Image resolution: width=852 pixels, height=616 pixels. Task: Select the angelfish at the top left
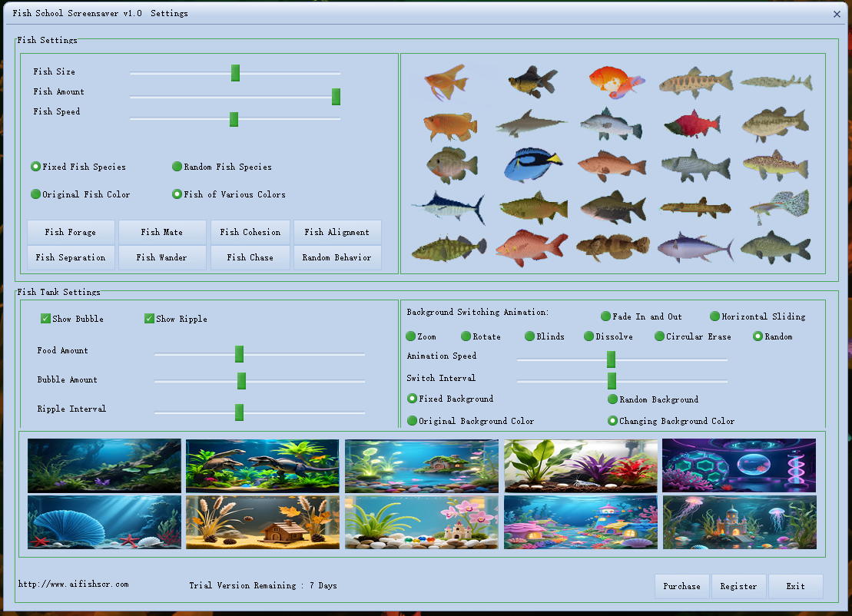[x=449, y=81]
